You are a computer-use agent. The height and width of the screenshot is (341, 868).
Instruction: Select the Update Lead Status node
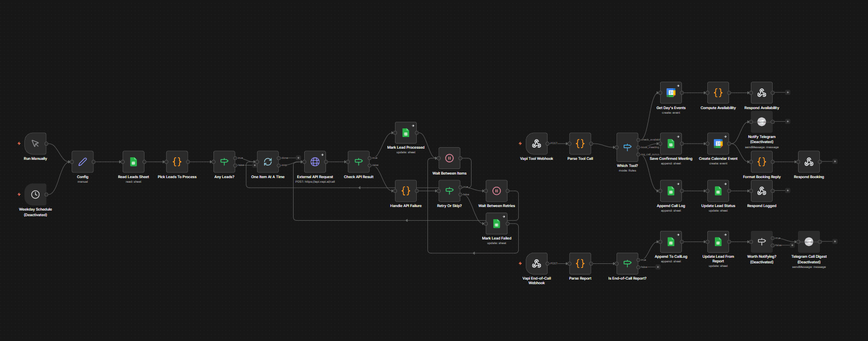[x=718, y=191]
